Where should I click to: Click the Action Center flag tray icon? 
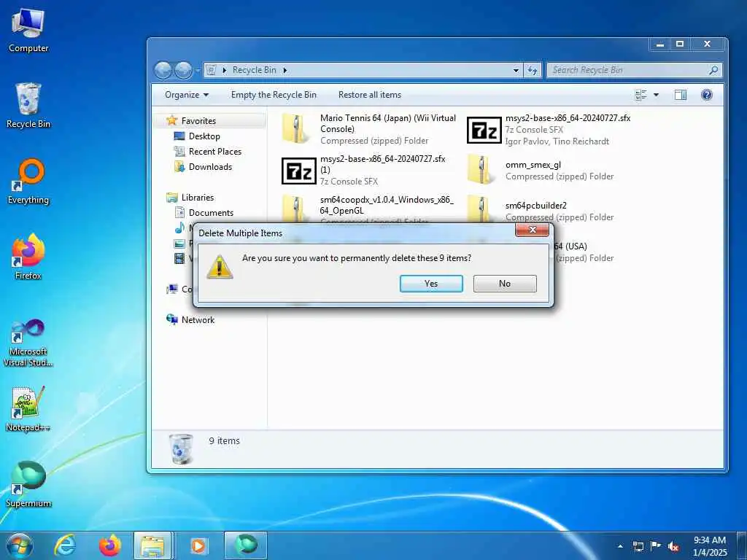pyautogui.click(x=656, y=546)
